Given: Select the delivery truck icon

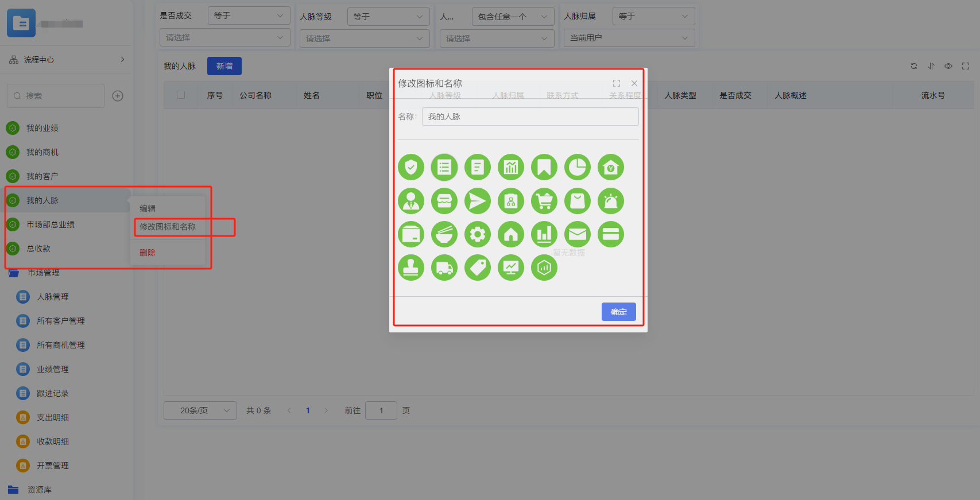Looking at the screenshot, I should point(444,268).
